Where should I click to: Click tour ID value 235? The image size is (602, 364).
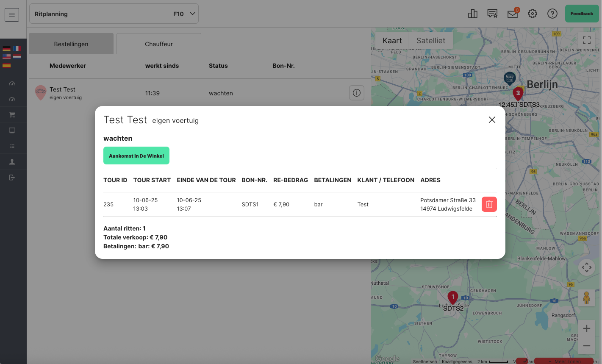pos(108,204)
